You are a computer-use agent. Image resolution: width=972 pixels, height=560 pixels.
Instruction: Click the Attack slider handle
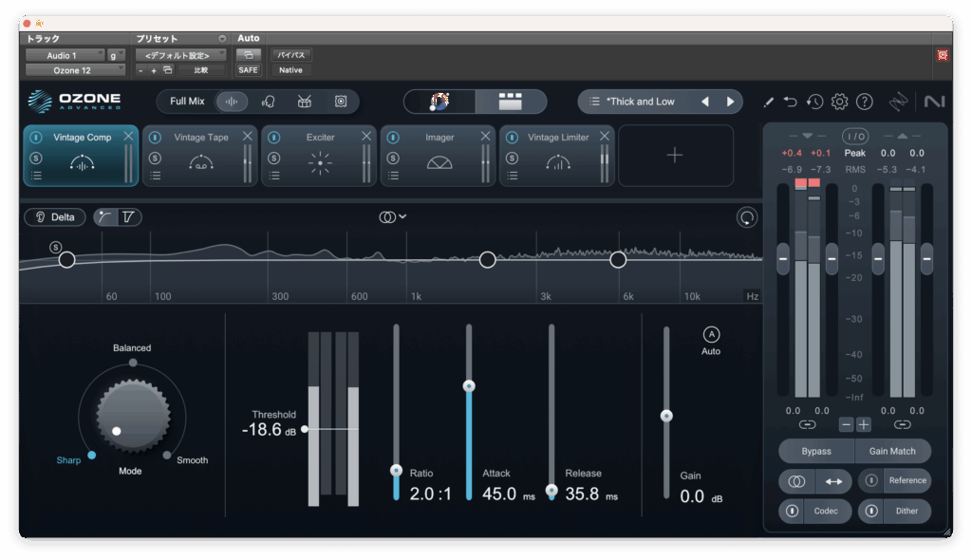pyautogui.click(x=468, y=386)
